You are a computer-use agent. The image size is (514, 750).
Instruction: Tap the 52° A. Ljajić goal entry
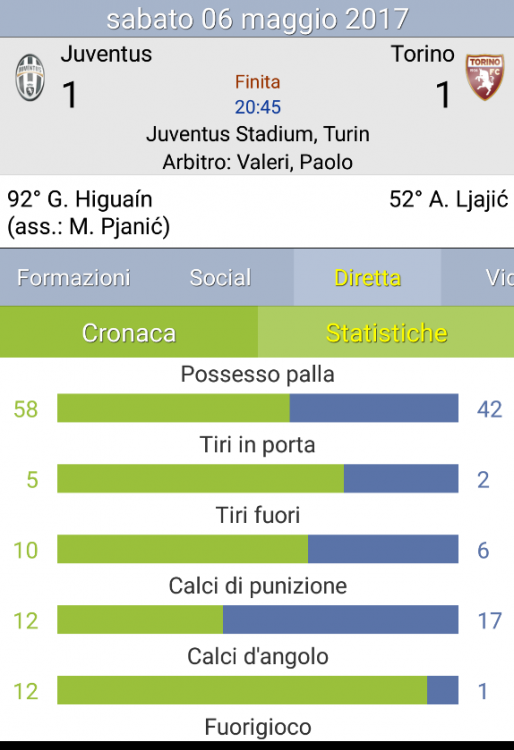(448, 199)
